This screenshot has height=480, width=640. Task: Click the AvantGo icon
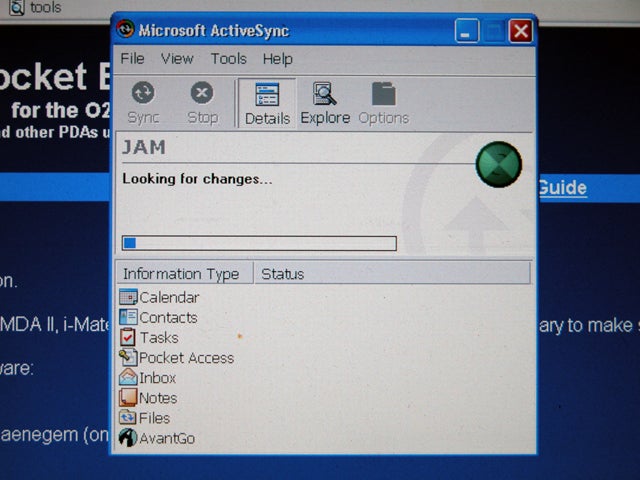coord(128,438)
